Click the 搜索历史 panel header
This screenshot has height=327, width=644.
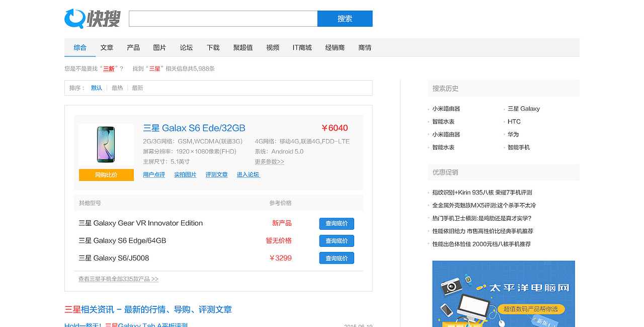(504, 88)
